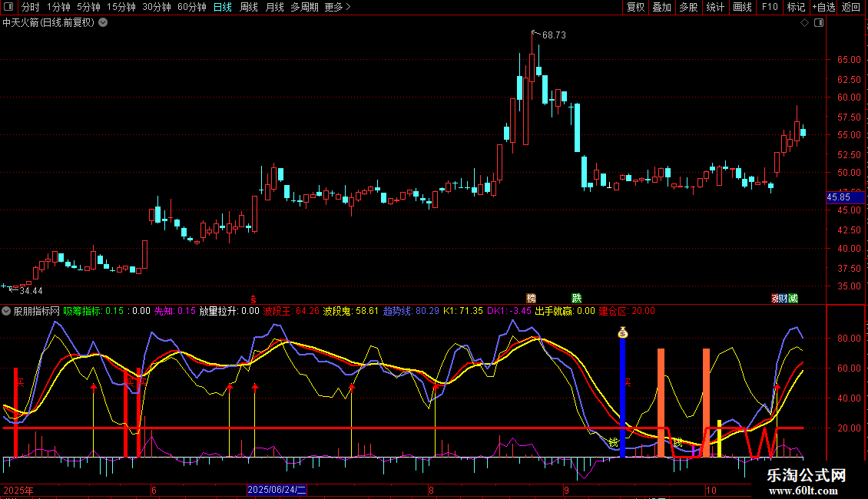
Task: Click the 34.44 low price label
Action: (x=31, y=290)
